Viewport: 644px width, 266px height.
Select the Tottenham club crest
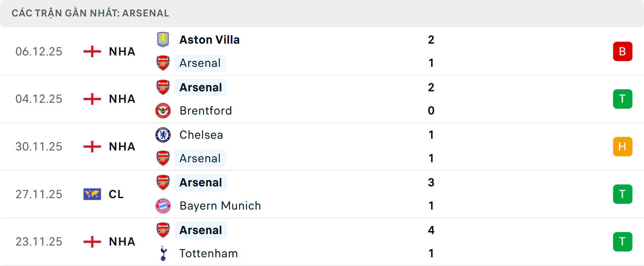tap(163, 254)
